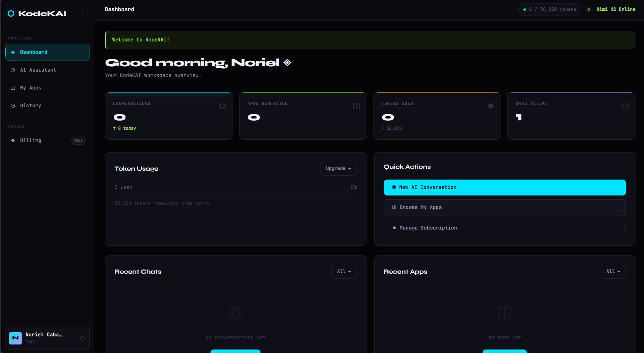Screen dimensions: 644x353
Task: Click the 'No apps yet' text
Action: (x=505, y=338)
